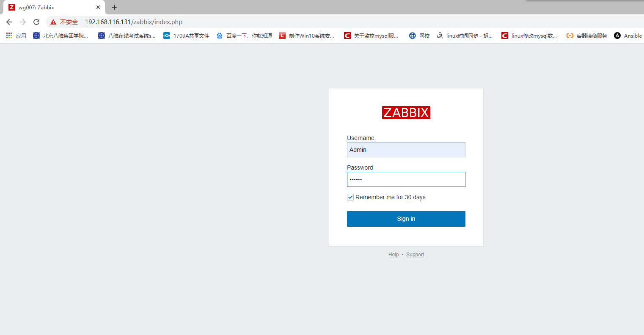Screen dimensions: 644x335
Task: Click the Password input field
Action: [x=406, y=179]
